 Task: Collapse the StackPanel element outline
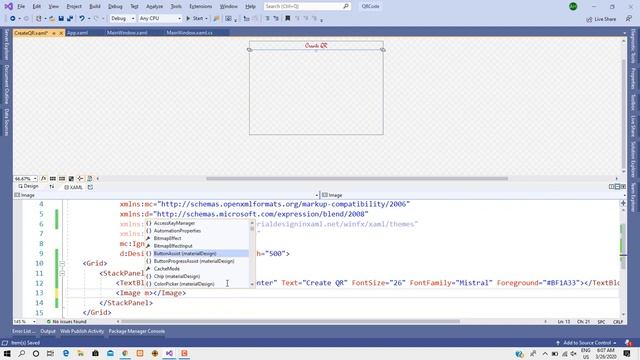[x=62, y=273]
